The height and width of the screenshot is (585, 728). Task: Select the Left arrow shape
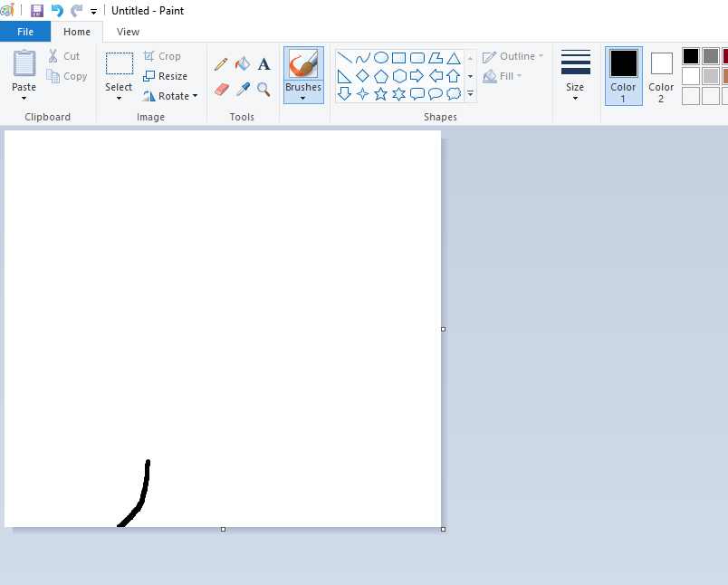click(436, 76)
